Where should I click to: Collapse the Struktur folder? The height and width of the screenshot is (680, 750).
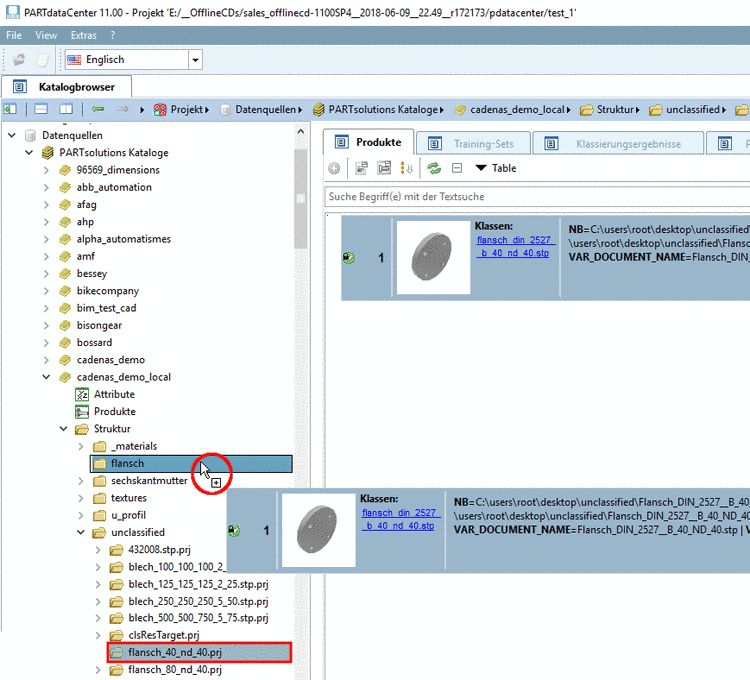[64, 428]
